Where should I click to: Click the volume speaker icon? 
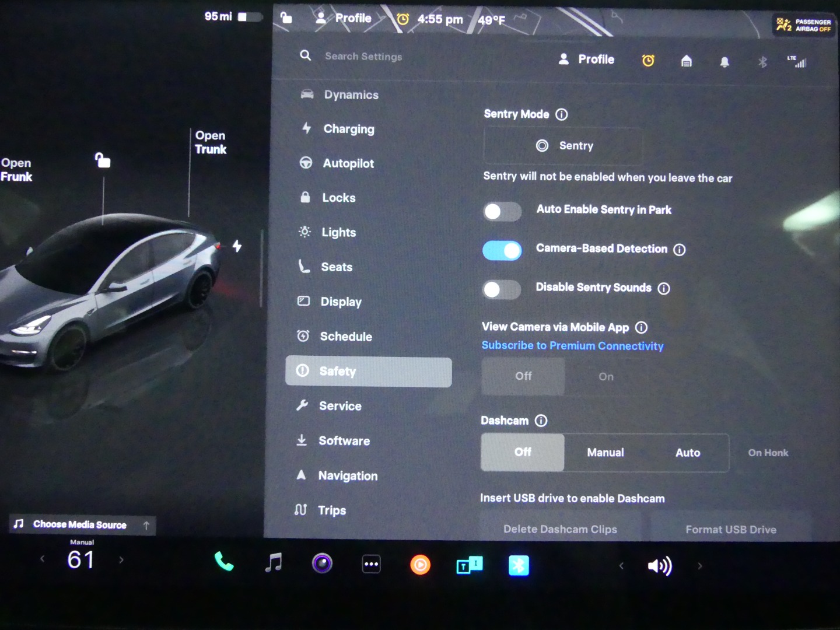660,566
